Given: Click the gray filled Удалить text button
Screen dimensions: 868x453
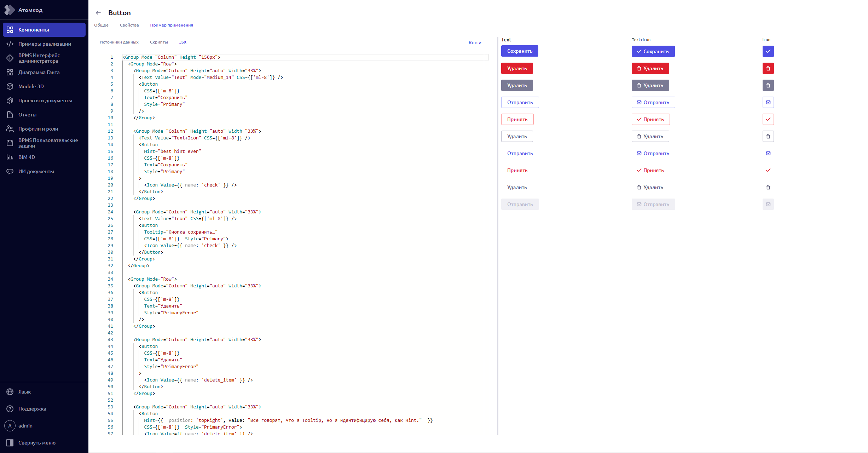Looking at the screenshot, I should point(517,85).
